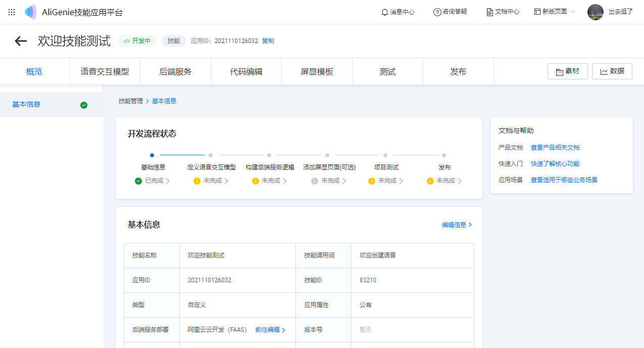Open 未完成 status under 项目测试
Screen dimensions: 644x348
(x=386, y=181)
